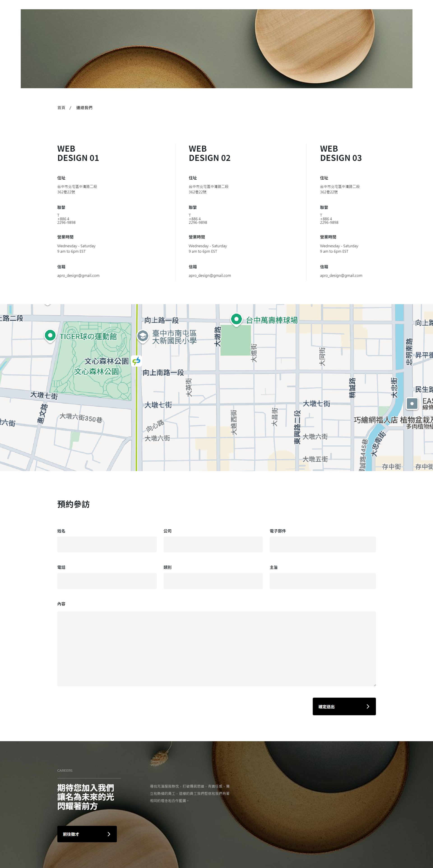
Task: Click the CAREERS label in footer
Action: tap(65, 771)
